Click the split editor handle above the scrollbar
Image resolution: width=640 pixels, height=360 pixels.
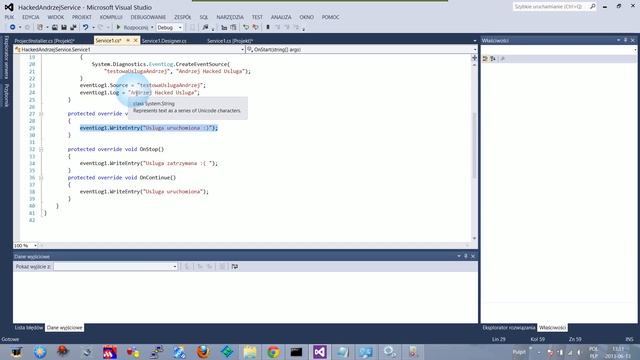pos(474,58)
